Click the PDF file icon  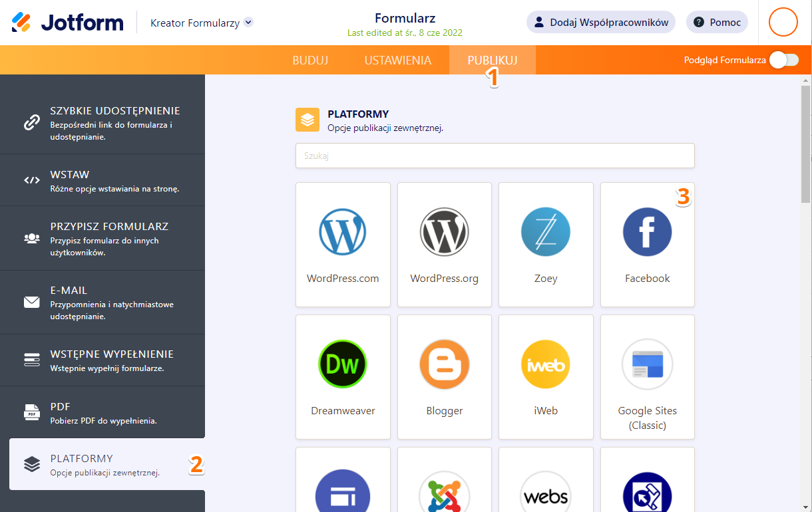[x=32, y=412]
